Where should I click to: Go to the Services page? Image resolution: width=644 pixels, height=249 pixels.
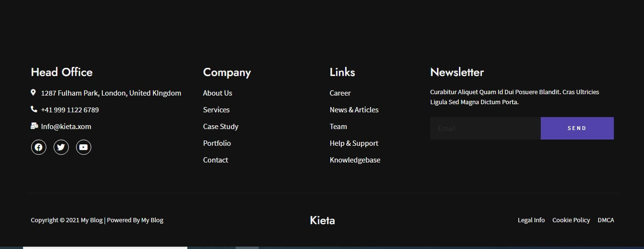tap(216, 110)
